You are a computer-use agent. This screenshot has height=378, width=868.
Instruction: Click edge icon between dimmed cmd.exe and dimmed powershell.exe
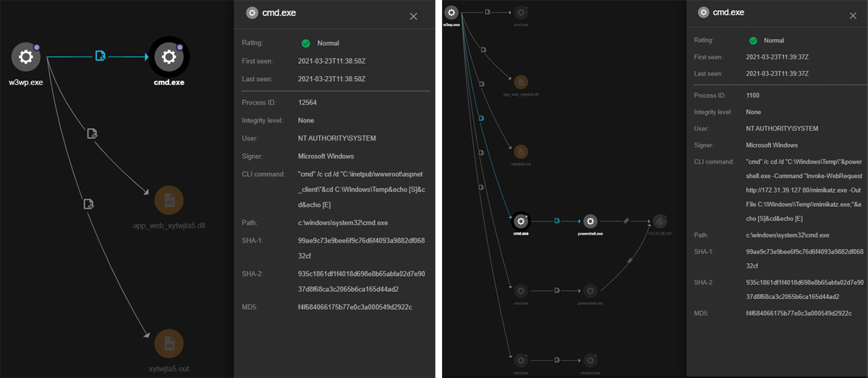(557, 291)
